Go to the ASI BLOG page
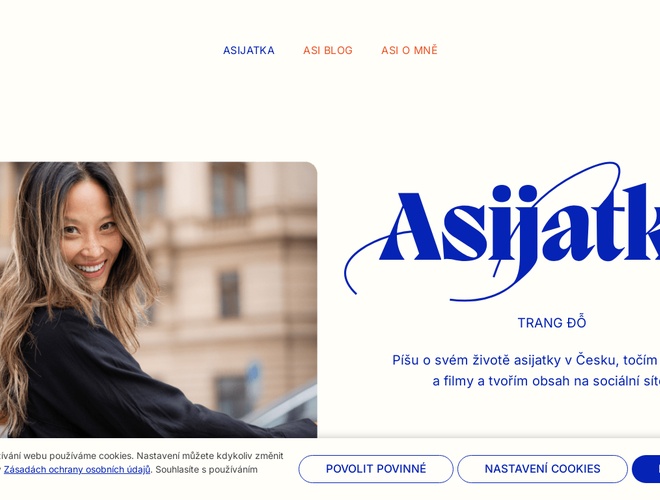The height and width of the screenshot is (500, 660). click(x=327, y=50)
